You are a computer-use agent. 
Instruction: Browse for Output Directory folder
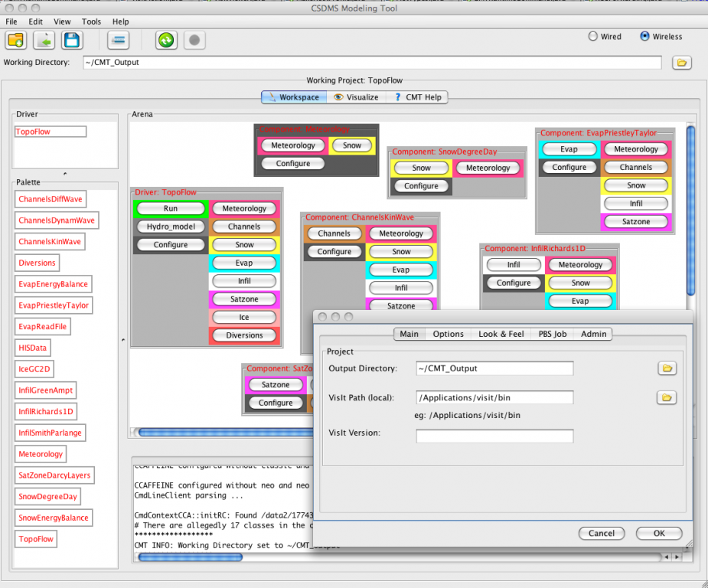point(667,368)
